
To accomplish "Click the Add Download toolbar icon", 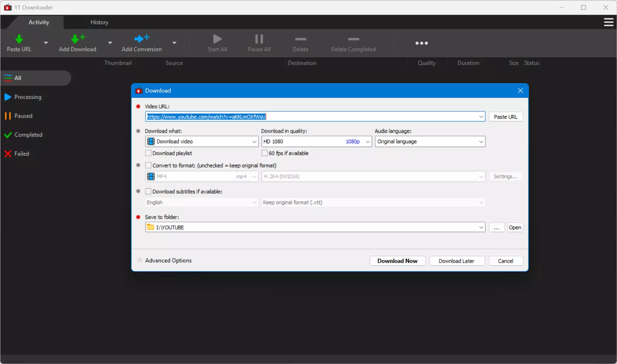I will [x=78, y=39].
